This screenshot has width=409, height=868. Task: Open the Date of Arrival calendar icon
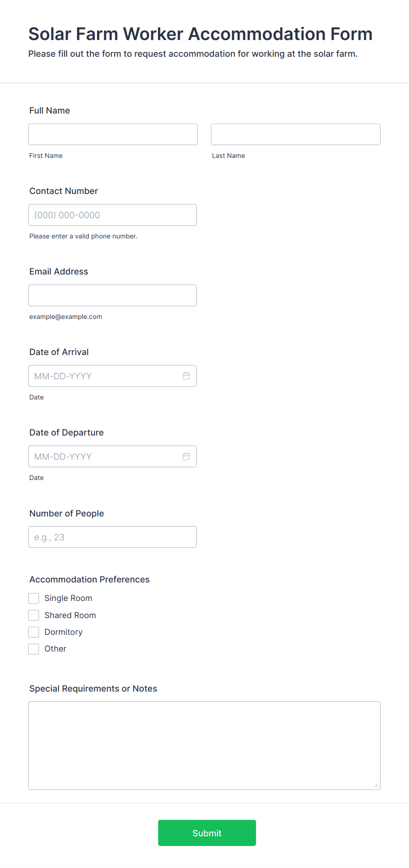coord(186,376)
